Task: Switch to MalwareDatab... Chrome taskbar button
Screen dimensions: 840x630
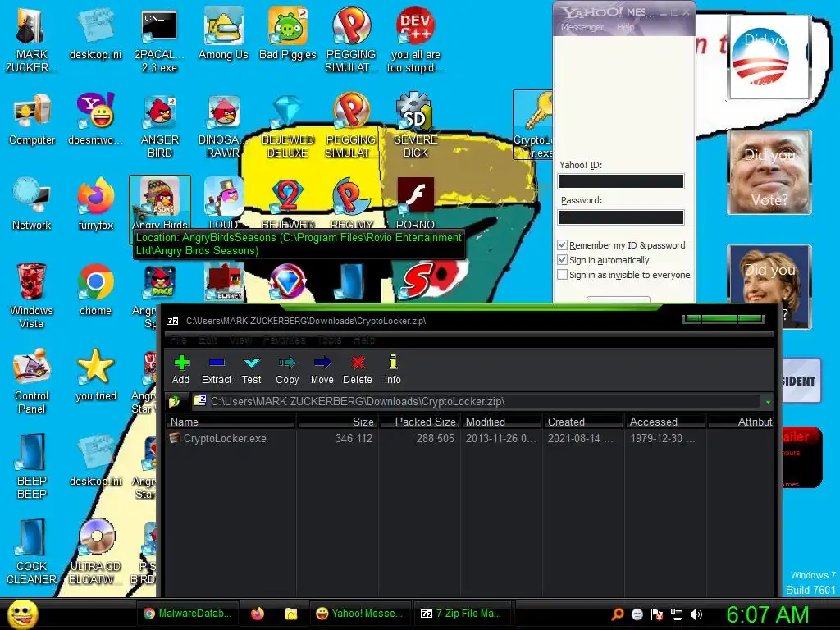Action: point(188,614)
